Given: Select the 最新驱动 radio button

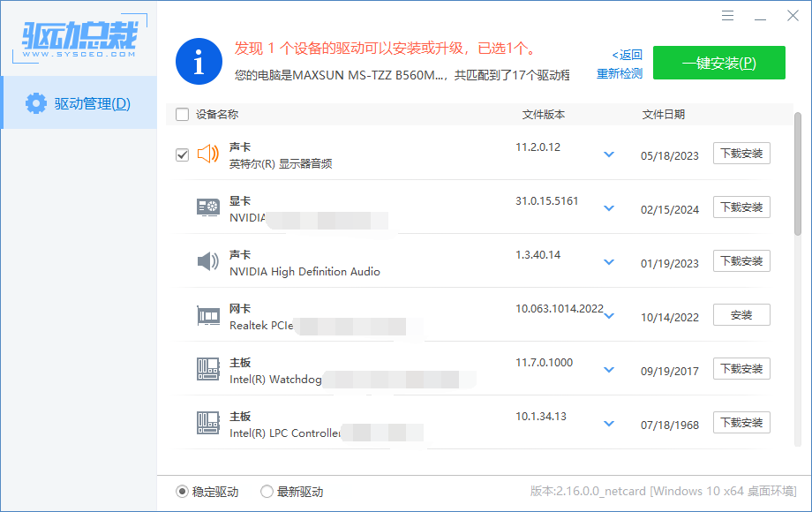Looking at the screenshot, I should [267, 493].
